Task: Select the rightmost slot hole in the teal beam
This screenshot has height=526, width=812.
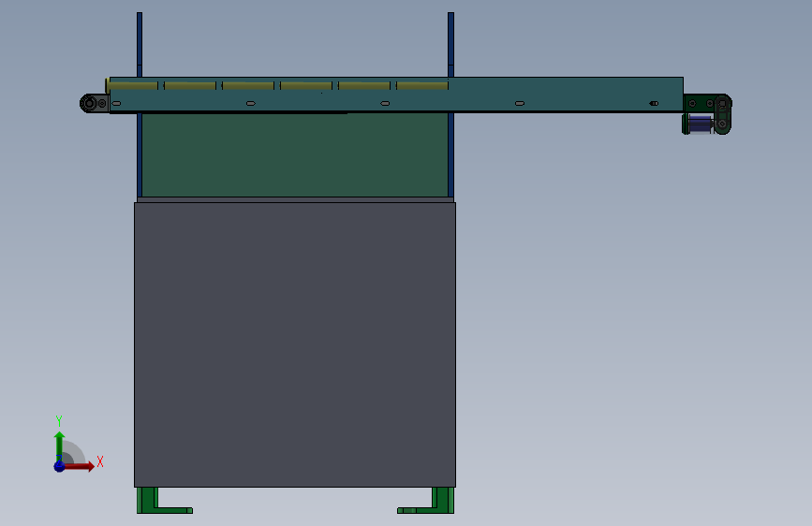Action: [654, 104]
